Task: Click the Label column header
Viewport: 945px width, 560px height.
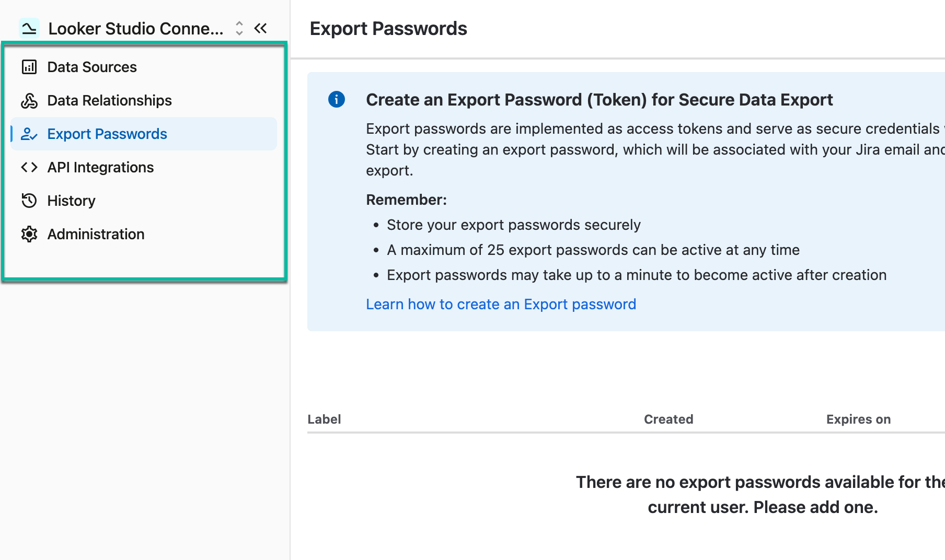Action: pos(324,419)
